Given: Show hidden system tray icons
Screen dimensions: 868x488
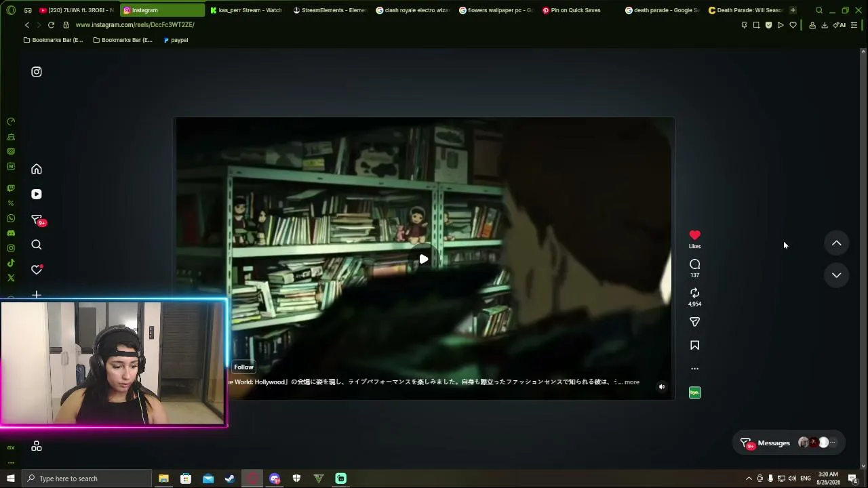Looking at the screenshot, I should 749,479.
